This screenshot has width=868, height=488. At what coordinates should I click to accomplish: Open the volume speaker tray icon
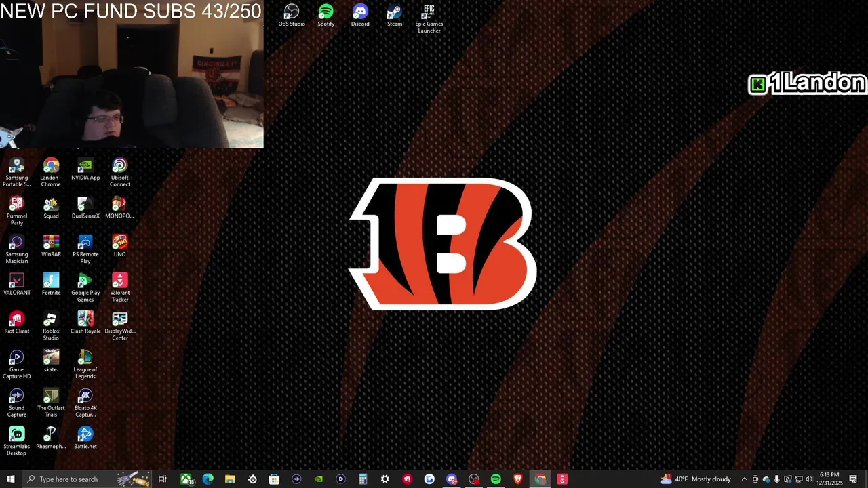click(809, 479)
